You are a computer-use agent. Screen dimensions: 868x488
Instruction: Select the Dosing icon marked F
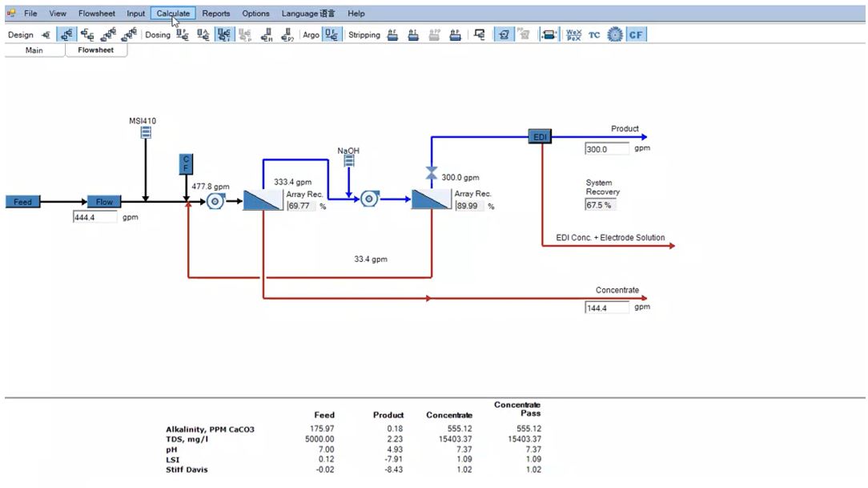pos(182,35)
